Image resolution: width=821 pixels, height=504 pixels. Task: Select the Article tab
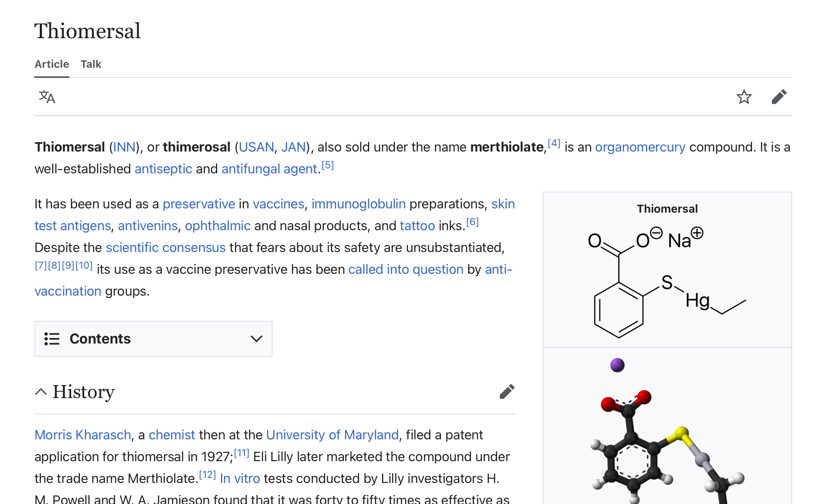tap(52, 64)
